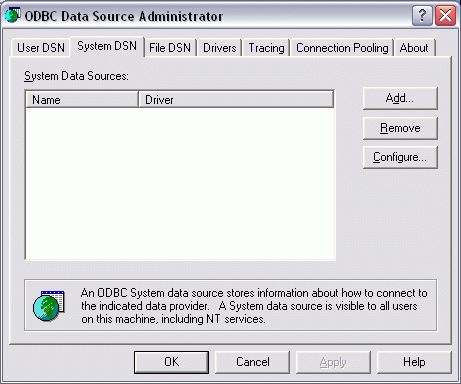Click the Add... button

(x=400, y=98)
